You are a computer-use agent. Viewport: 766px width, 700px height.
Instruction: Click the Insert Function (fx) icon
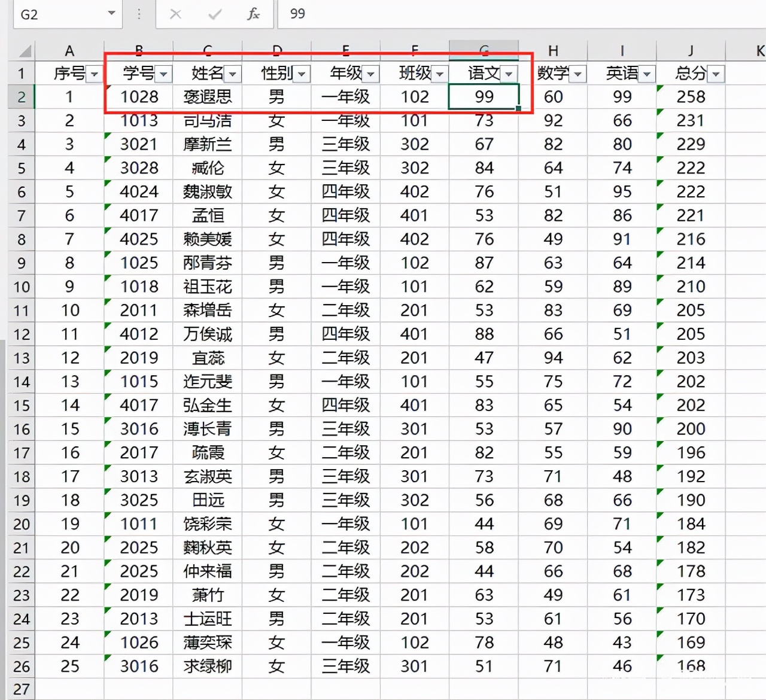tap(254, 14)
